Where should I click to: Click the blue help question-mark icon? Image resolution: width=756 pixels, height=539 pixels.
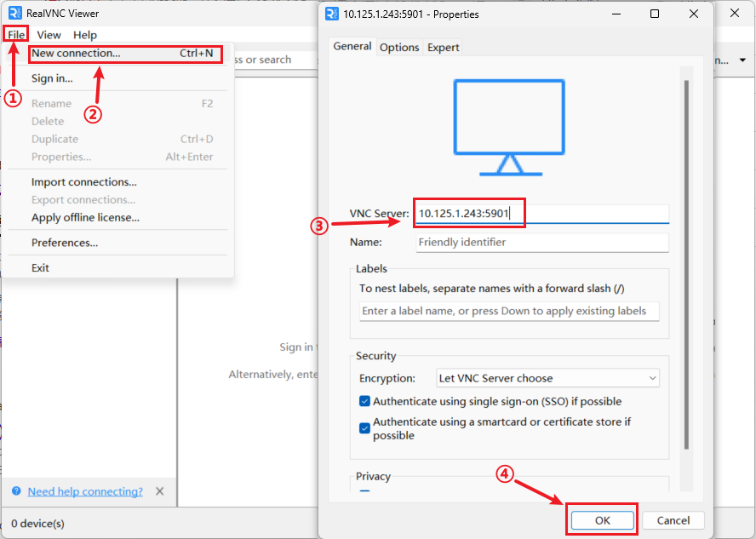16,490
